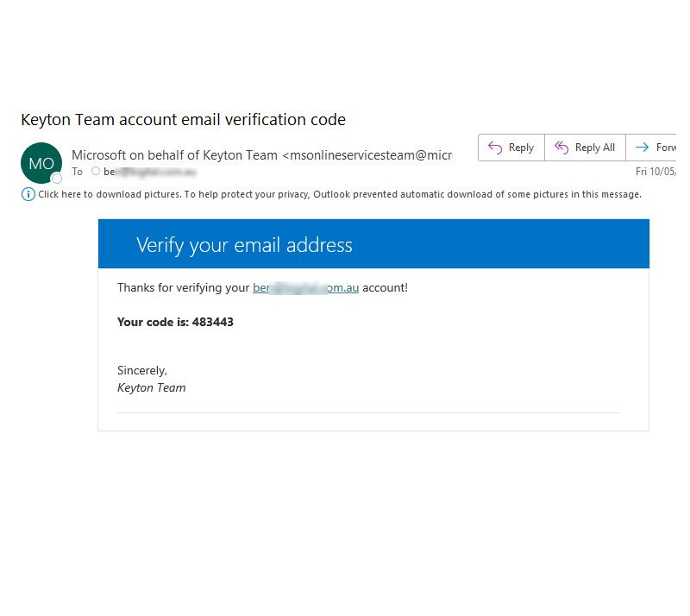Click the italic Keyton Team signature
This screenshot has height=616, width=690.
151,387
